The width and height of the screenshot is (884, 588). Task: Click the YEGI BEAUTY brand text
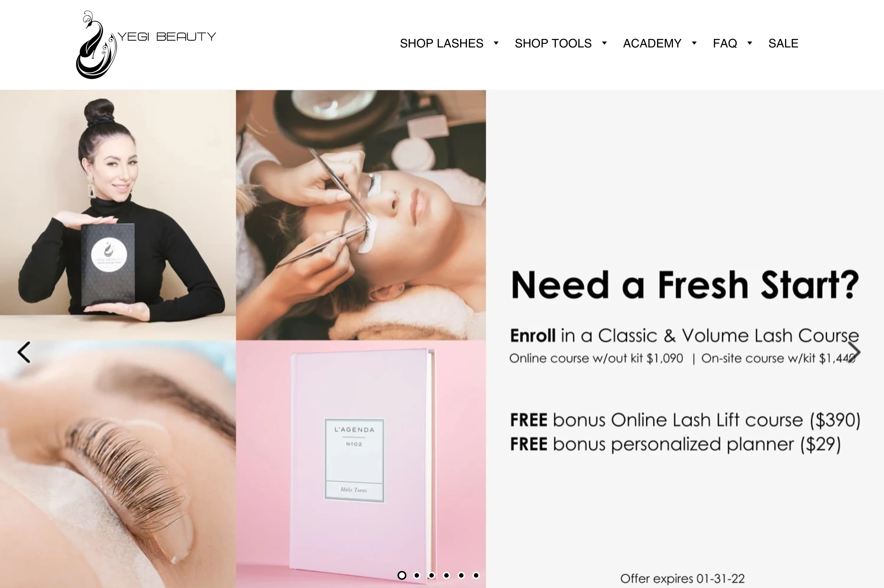tap(167, 37)
